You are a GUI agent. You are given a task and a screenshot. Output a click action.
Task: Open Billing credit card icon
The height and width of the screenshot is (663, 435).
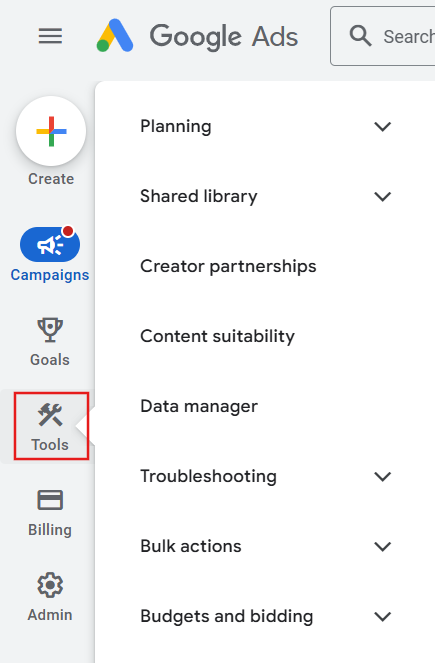point(50,500)
